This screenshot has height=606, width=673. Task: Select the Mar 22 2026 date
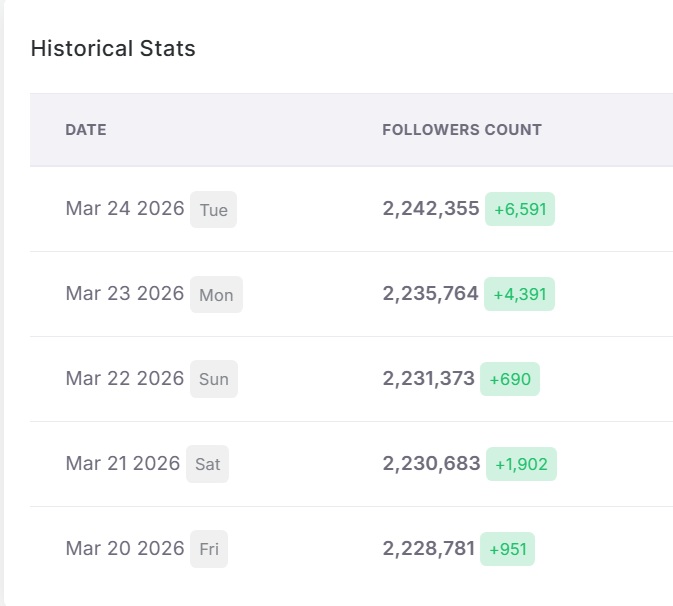tap(125, 379)
